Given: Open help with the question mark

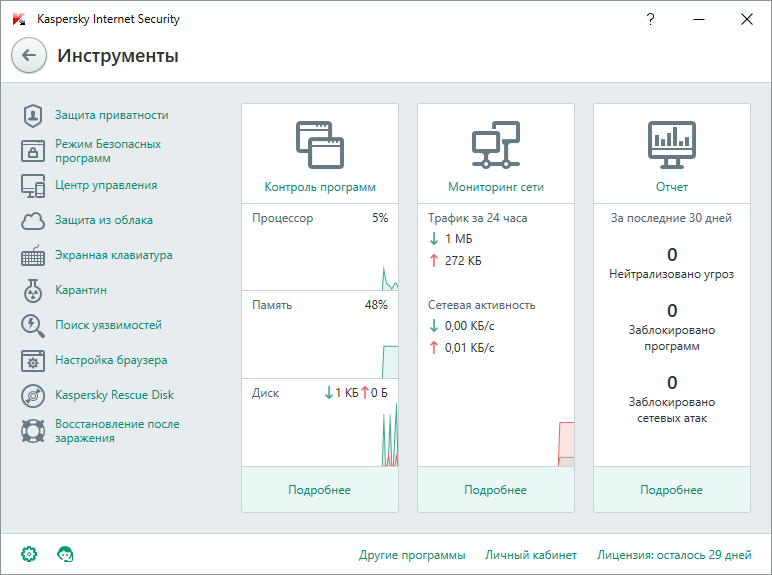Looking at the screenshot, I should [x=650, y=19].
